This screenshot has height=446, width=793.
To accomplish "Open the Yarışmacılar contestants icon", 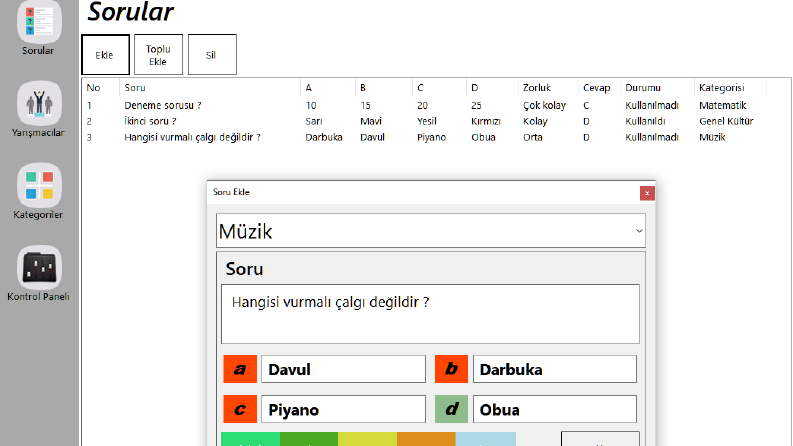I will (x=39, y=103).
